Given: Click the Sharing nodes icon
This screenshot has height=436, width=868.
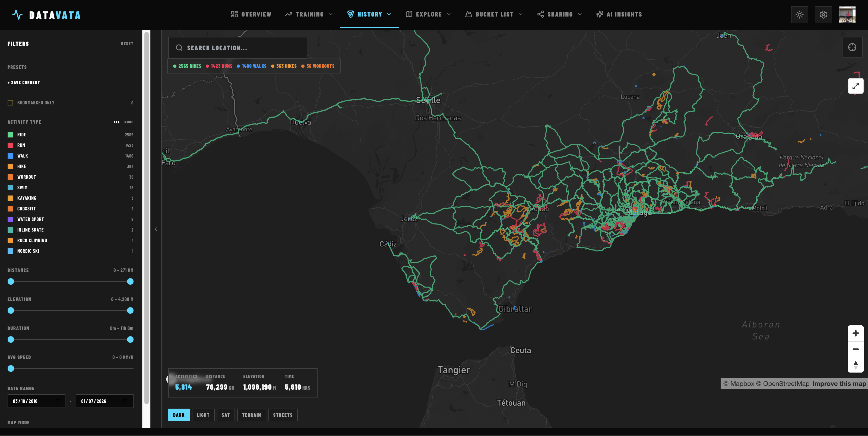Looking at the screenshot, I should click(x=540, y=14).
